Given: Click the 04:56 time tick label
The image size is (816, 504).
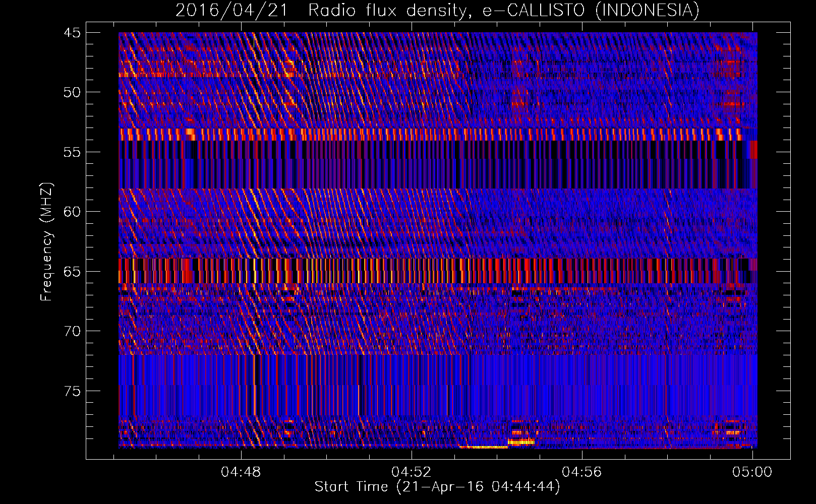Looking at the screenshot, I should (582, 472).
